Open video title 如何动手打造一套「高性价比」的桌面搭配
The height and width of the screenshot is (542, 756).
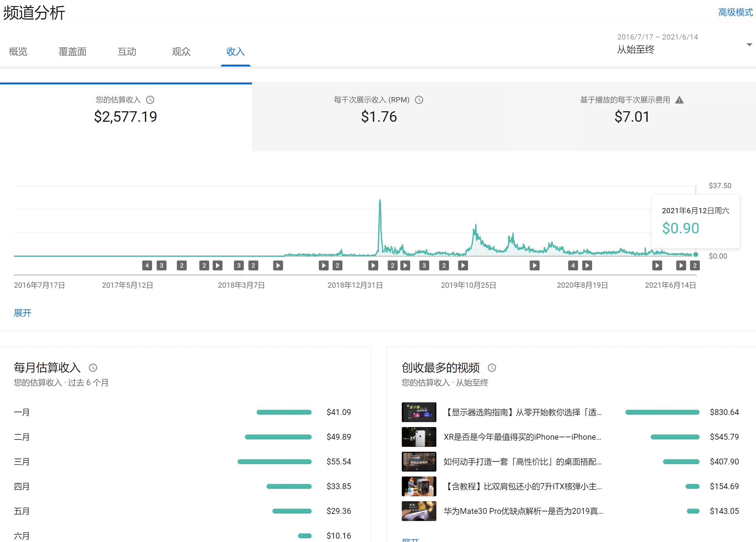[523, 462]
